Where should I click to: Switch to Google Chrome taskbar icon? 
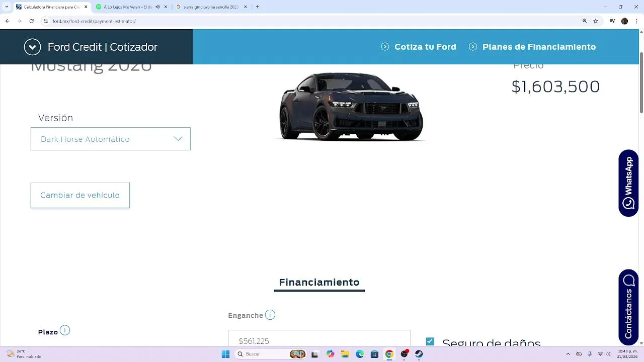point(389,354)
